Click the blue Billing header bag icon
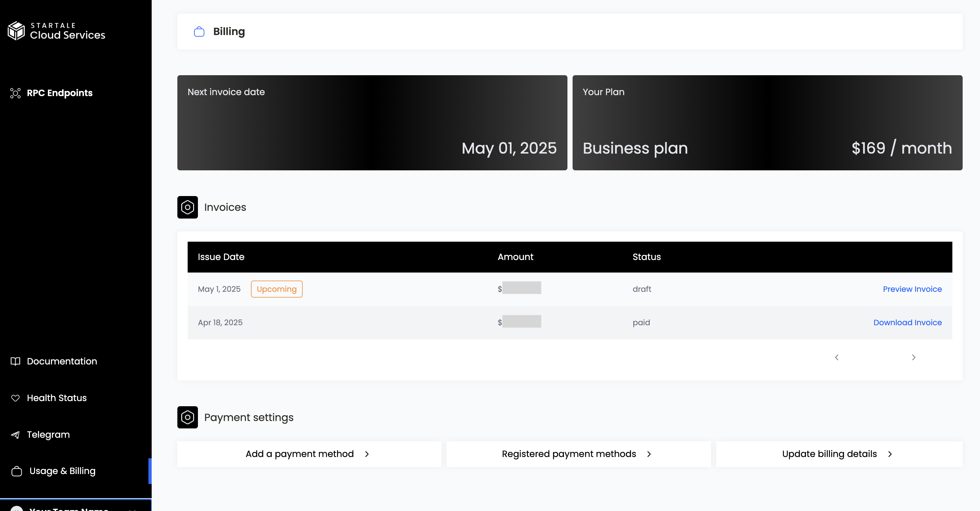The width and height of the screenshot is (980, 511). click(x=199, y=31)
